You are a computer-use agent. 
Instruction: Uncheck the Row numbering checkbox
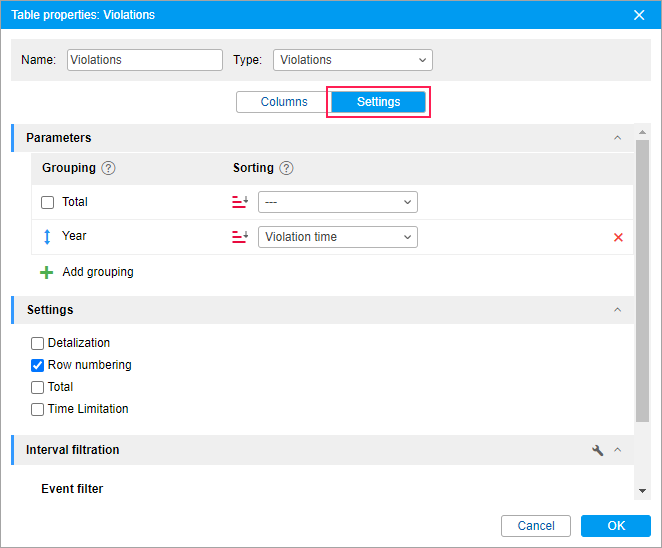tap(37, 365)
